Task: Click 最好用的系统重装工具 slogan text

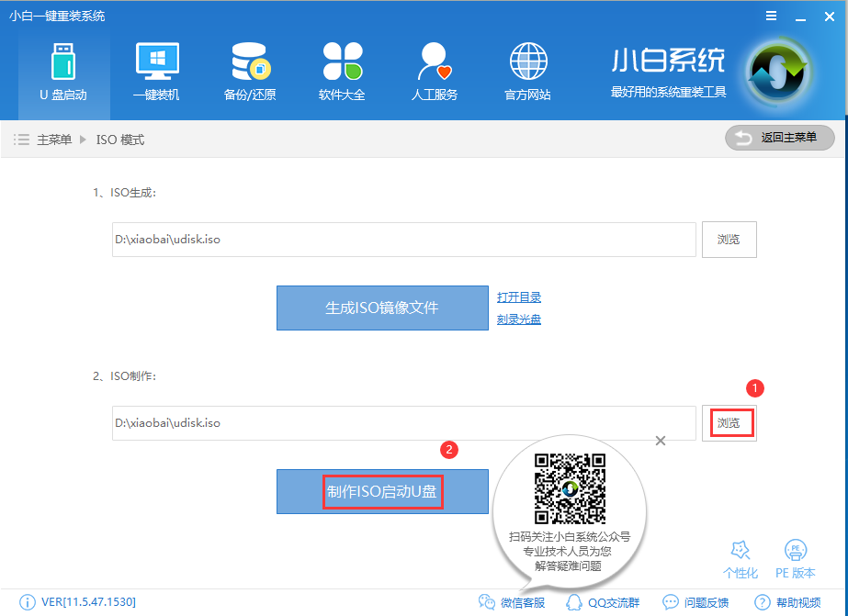Action: pyautogui.click(x=669, y=93)
